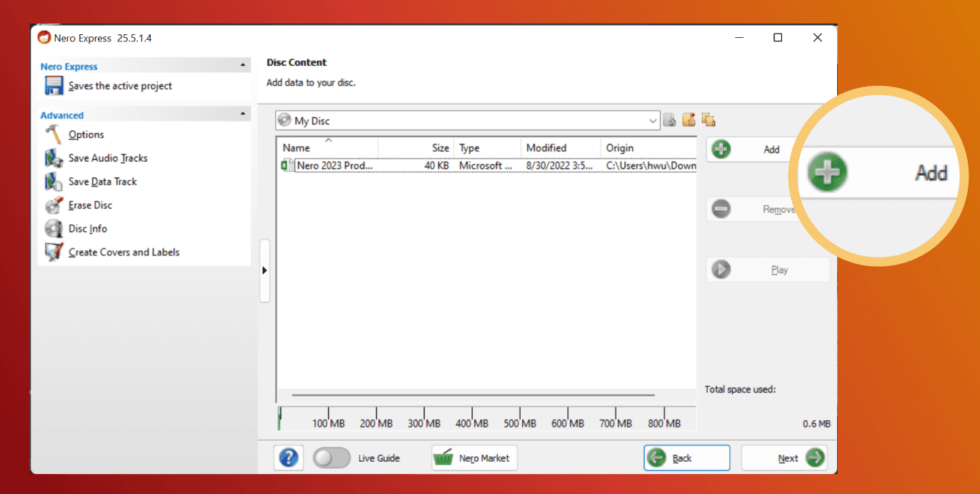Select the Nero 2023 Prod... file row
Screen dimensions: 980x494
point(487,165)
